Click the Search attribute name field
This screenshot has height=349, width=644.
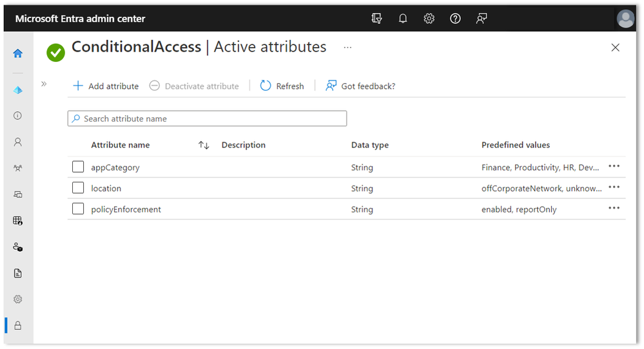click(207, 118)
